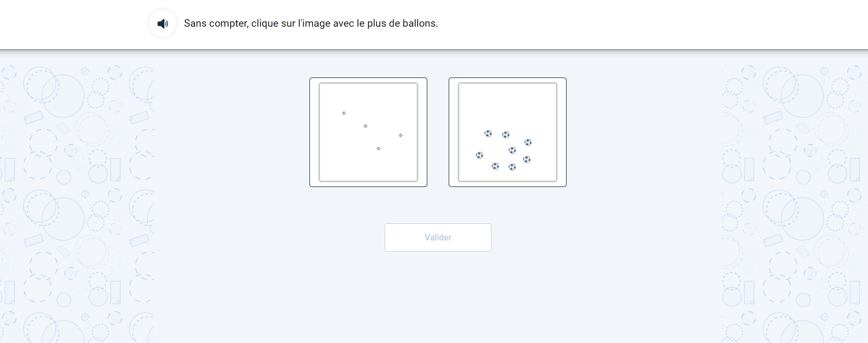Click the lowest small ball in left image
The height and width of the screenshot is (343, 868).
tap(378, 149)
